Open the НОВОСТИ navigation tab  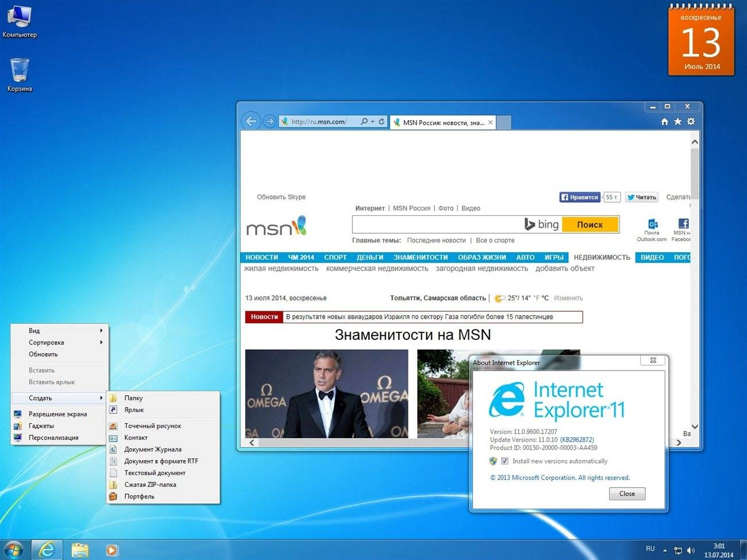click(261, 257)
